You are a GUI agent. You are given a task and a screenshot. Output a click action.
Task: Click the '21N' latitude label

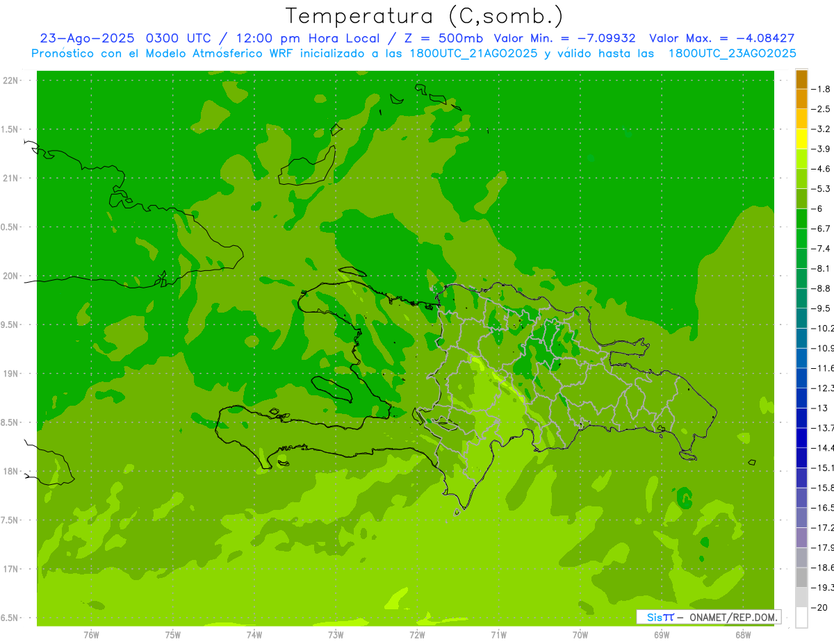(10, 178)
